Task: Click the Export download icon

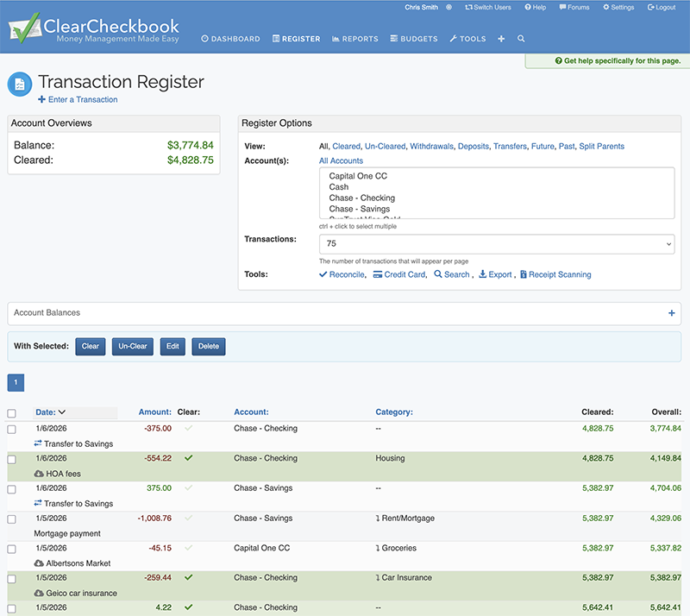Action: pyautogui.click(x=485, y=274)
